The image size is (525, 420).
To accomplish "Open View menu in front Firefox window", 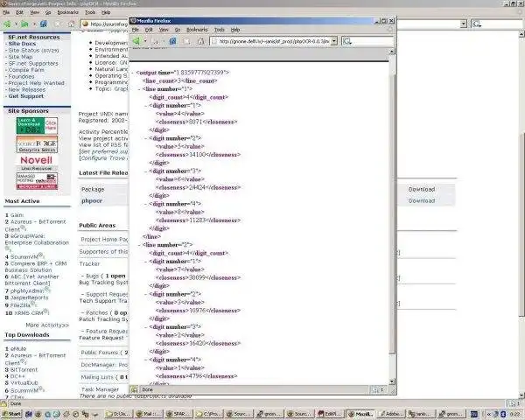I will [x=164, y=30].
